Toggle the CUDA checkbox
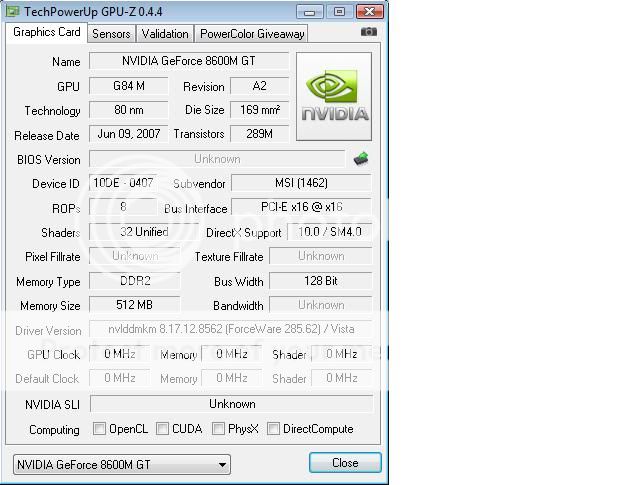640x485 pixels. tap(163, 429)
